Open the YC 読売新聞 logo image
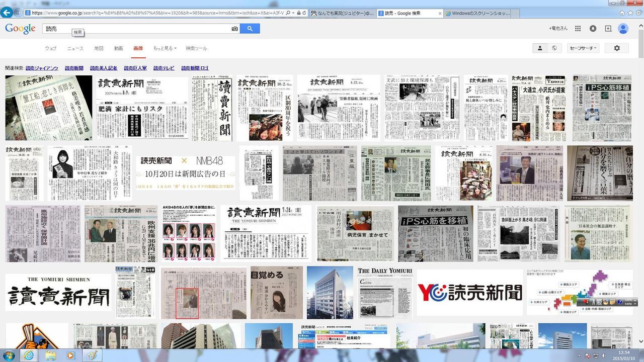 pyautogui.click(x=470, y=293)
